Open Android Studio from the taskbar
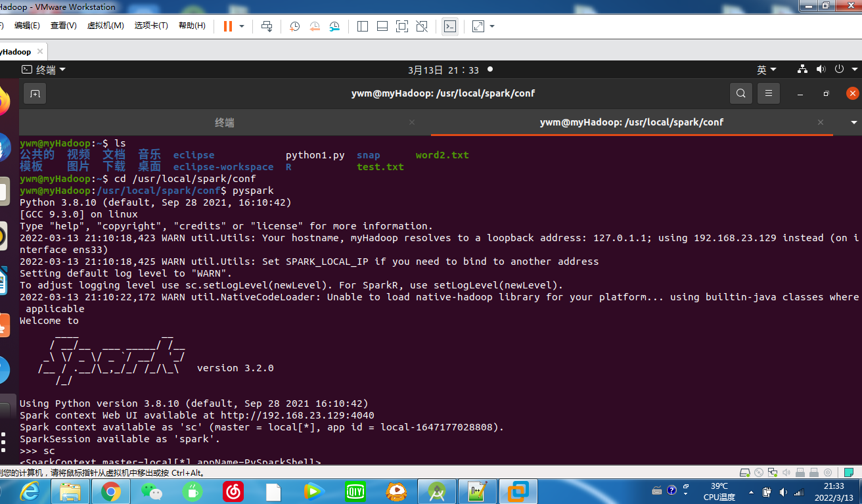The image size is (862, 504). click(x=437, y=491)
